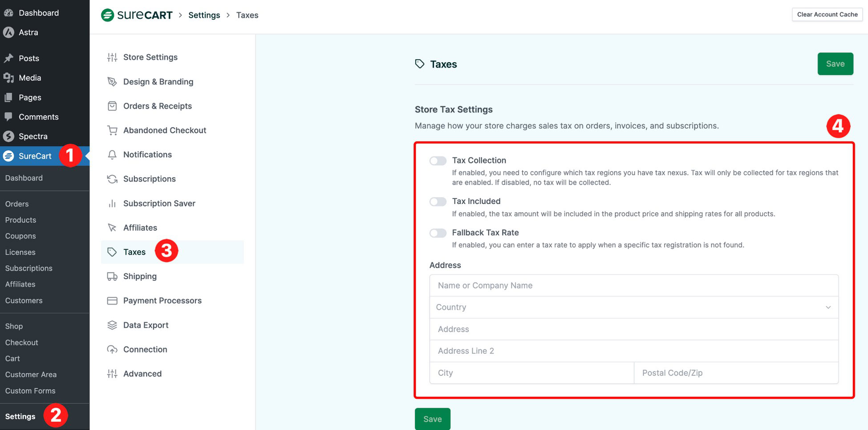Select Settings at sidebar bottom
This screenshot has width=868, height=430.
(x=20, y=417)
